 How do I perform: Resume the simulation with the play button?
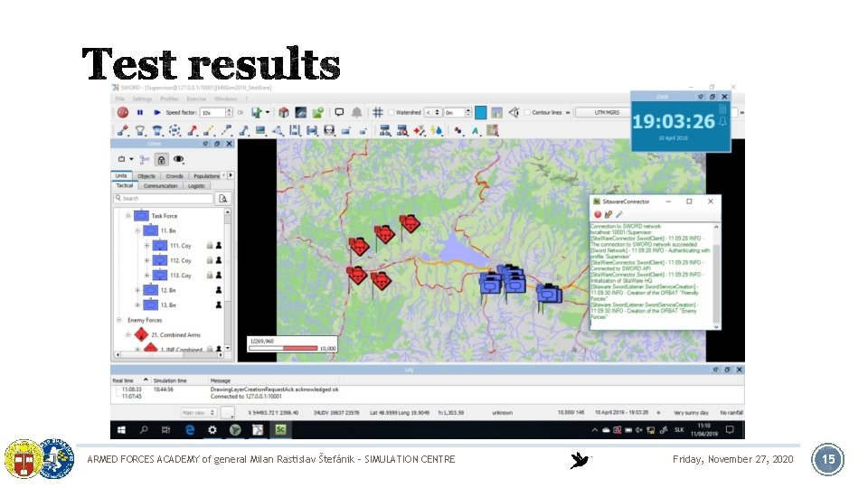(156, 112)
